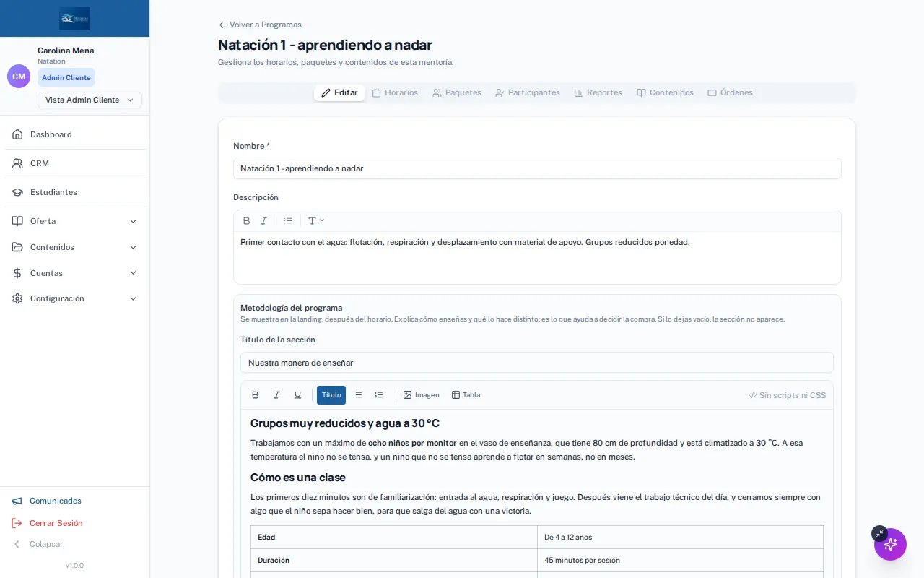
Task: Select the Editar tab
Action: coord(339,92)
